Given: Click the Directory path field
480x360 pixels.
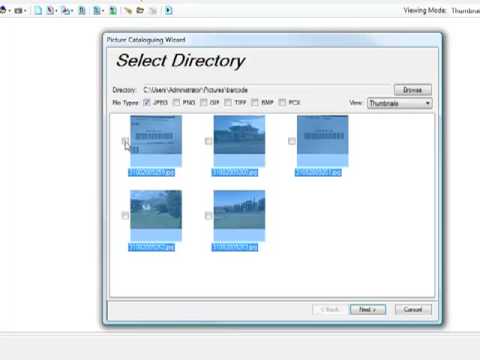Looking at the screenshot, I should pyautogui.click(x=267, y=90).
